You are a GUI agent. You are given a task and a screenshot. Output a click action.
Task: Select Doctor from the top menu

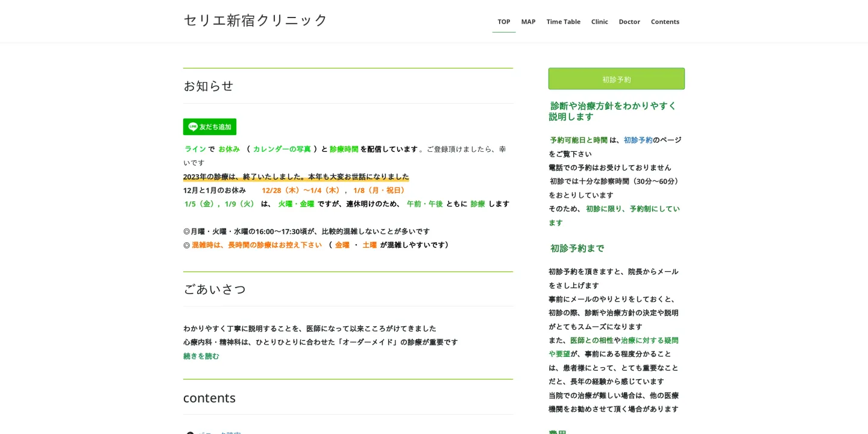[629, 21]
